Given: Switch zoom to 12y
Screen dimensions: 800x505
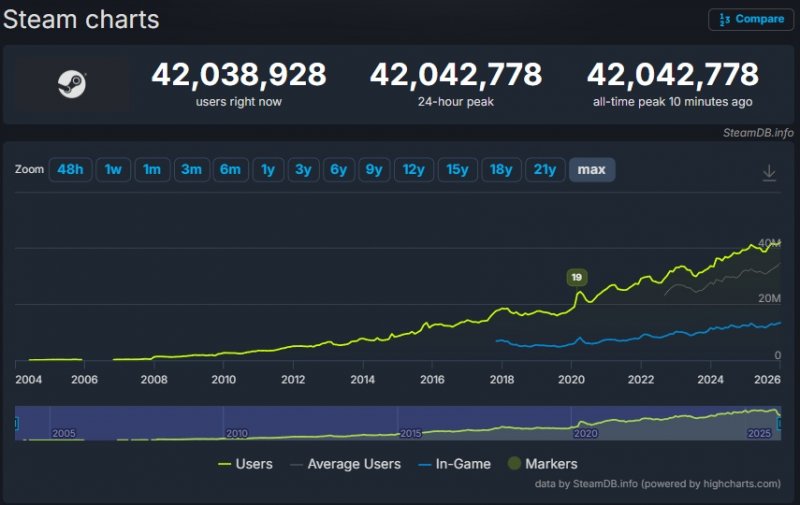Looking at the screenshot, I should click(x=413, y=169).
